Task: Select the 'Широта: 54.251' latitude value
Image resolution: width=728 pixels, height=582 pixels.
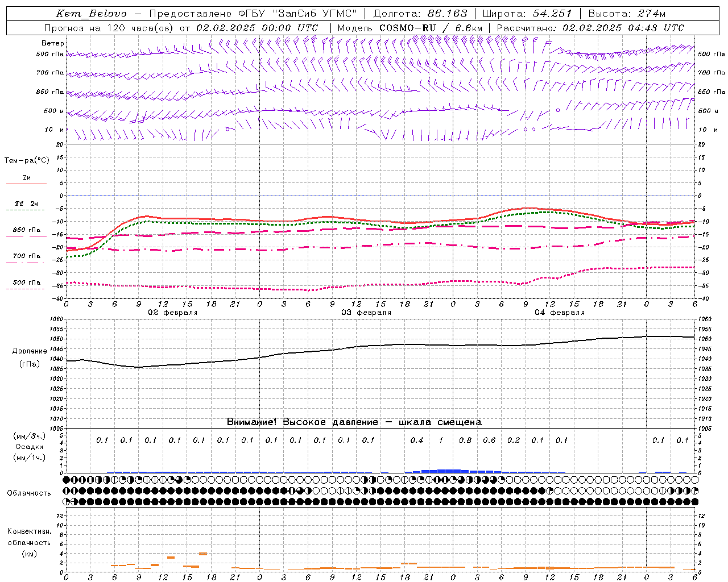Action: 527,14
